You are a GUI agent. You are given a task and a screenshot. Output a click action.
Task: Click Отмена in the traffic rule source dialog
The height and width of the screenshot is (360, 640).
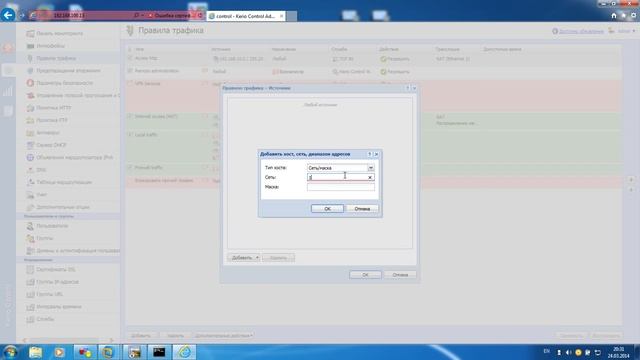tap(400, 275)
